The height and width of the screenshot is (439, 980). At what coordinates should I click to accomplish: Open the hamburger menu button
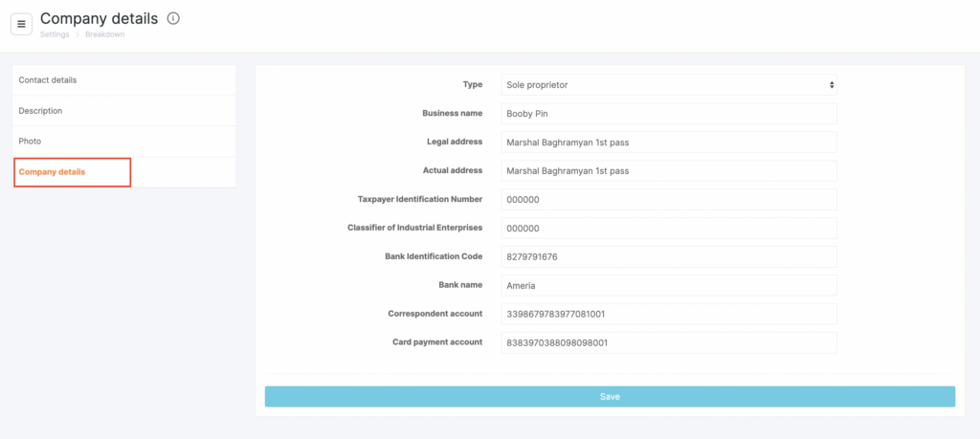21,23
